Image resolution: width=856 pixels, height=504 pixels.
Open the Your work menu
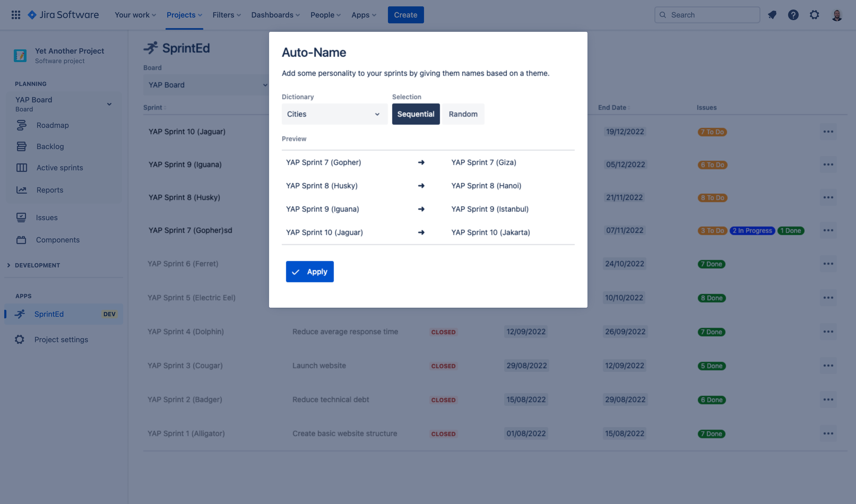135,15
